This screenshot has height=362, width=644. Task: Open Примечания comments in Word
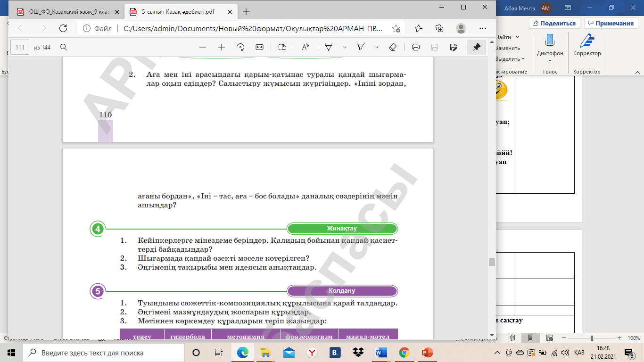click(611, 23)
